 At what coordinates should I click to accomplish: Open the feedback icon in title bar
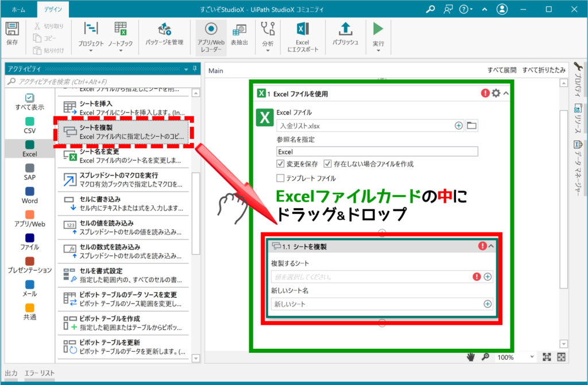[448, 9]
